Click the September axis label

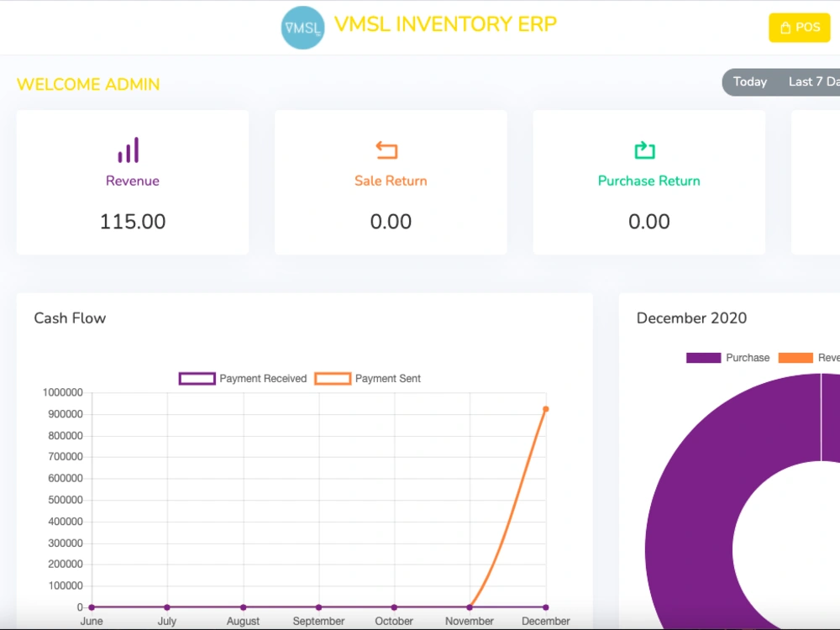point(318,621)
